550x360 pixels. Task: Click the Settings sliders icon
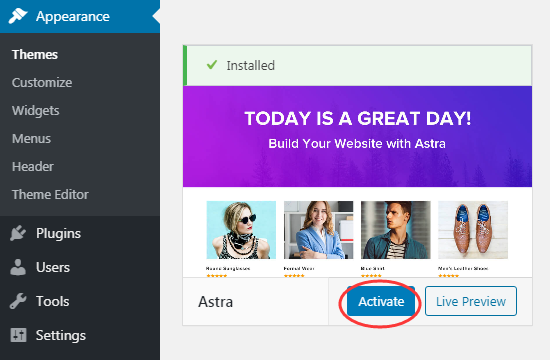[18, 335]
